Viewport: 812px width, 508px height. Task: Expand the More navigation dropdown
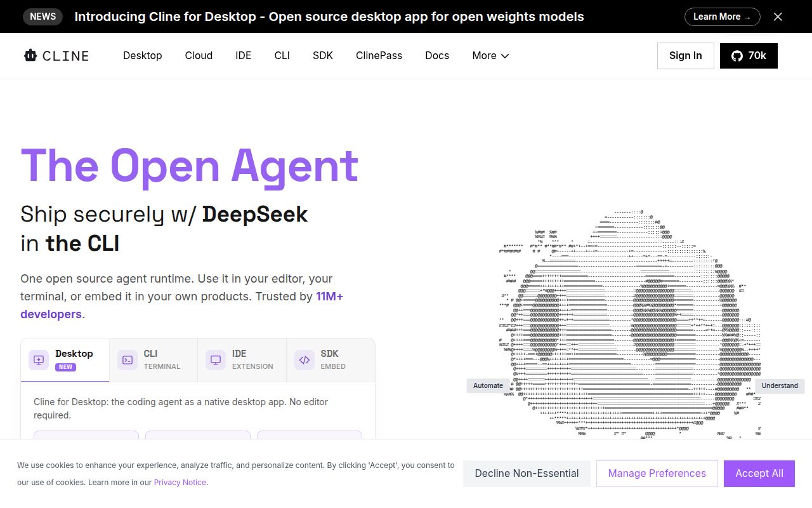coord(490,56)
